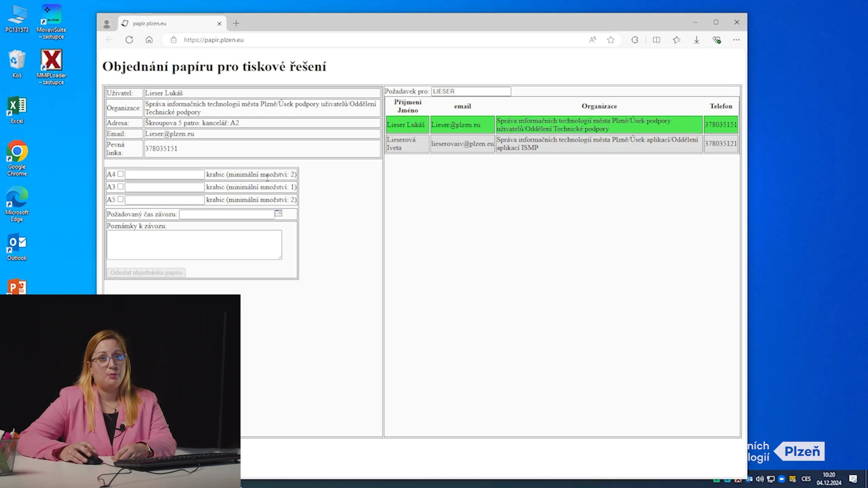
Task: Open Edge settings and more menu
Action: coord(736,40)
